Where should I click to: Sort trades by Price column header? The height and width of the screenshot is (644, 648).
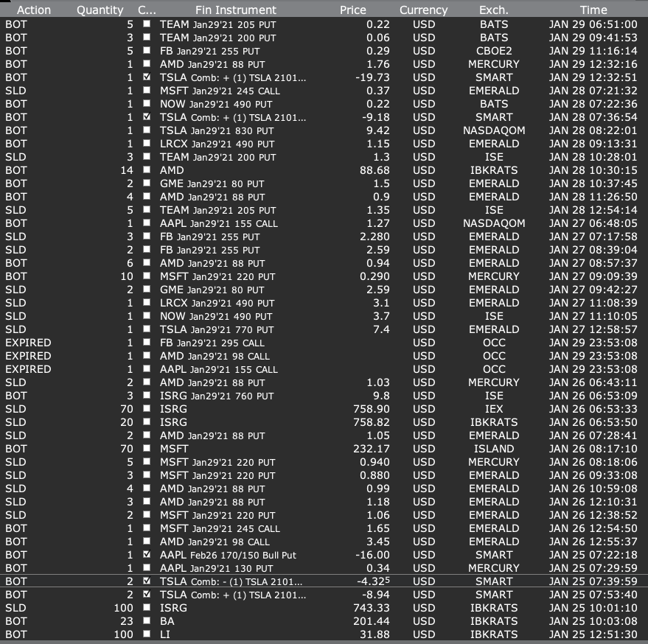pos(352,10)
